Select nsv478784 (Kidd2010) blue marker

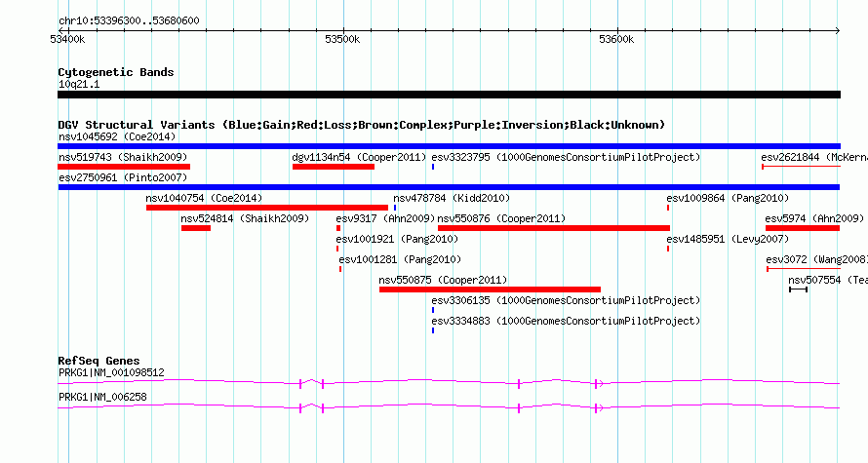pos(395,208)
